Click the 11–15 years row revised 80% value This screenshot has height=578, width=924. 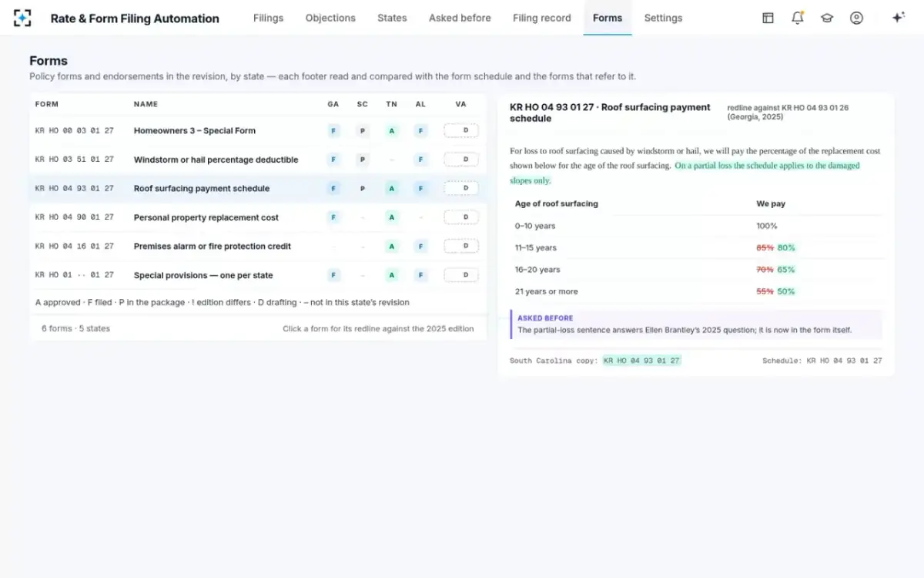(x=786, y=248)
